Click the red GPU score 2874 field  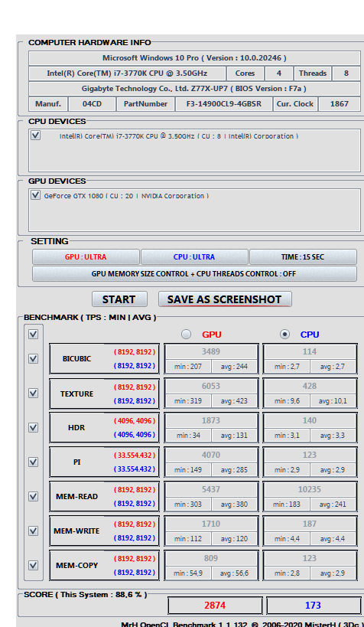click(x=215, y=606)
